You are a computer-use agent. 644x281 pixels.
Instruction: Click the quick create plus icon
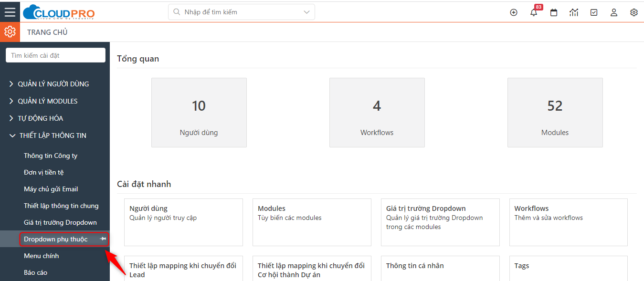pyautogui.click(x=514, y=12)
